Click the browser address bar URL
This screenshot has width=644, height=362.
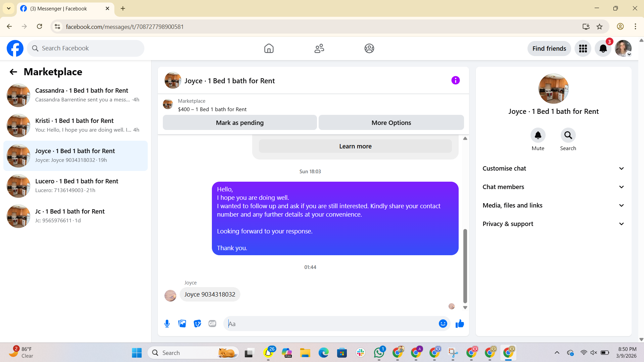pos(125,27)
